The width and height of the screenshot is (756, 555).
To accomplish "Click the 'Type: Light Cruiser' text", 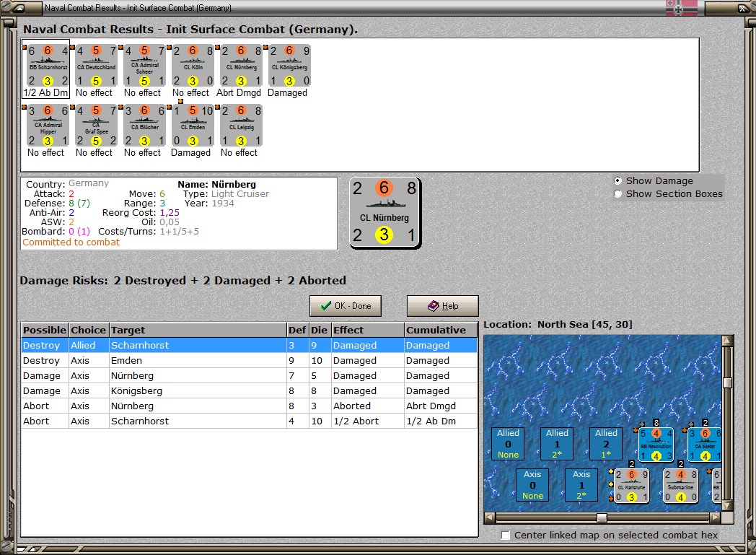I will pos(226,194).
